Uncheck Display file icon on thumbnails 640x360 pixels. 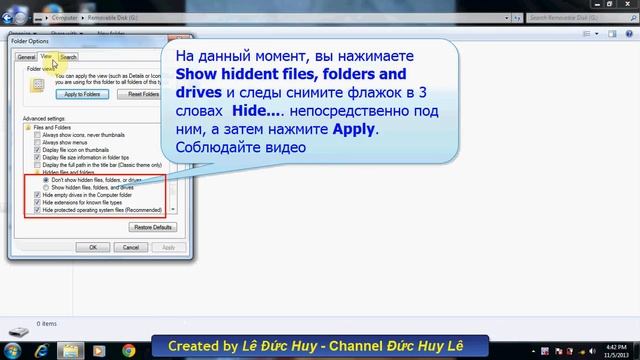[37, 150]
